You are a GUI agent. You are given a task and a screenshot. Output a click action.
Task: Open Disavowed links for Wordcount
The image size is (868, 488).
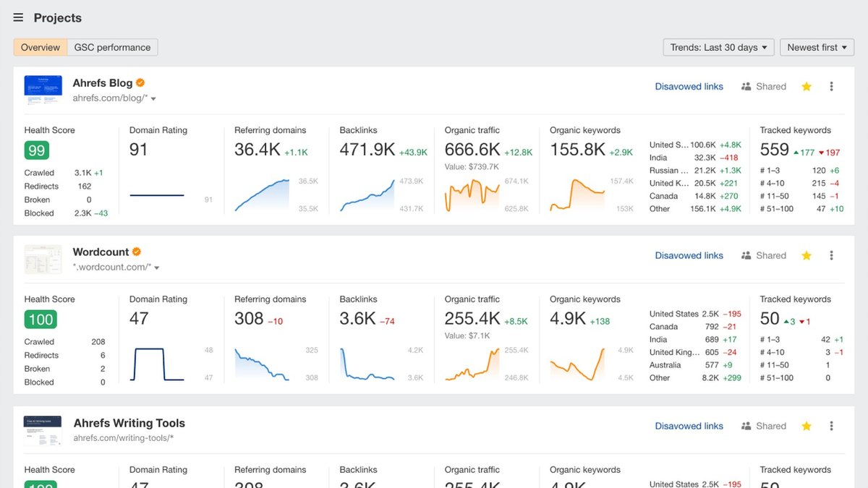[x=689, y=255]
